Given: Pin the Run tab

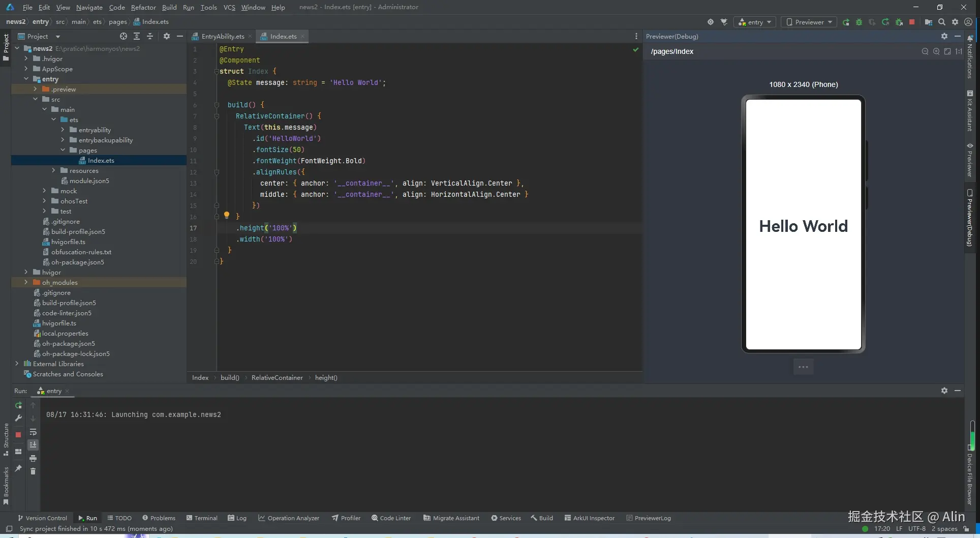Looking at the screenshot, I should (x=18, y=468).
